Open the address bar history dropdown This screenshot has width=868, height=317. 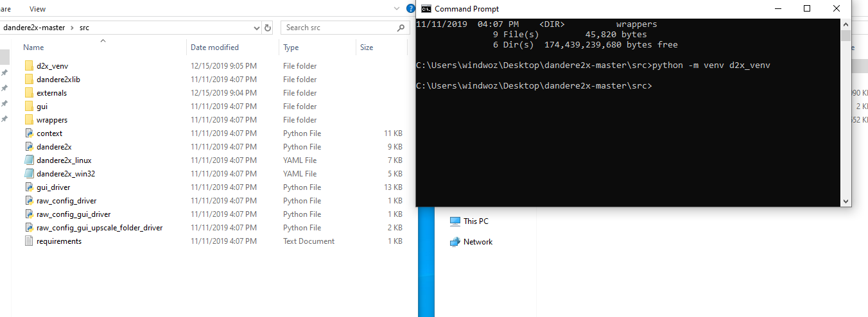256,28
